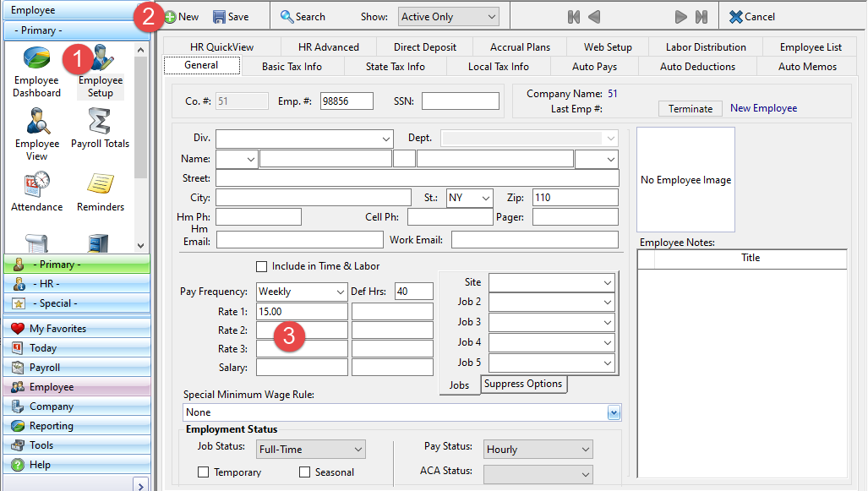Open the Pay Frequency dropdown

pyautogui.click(x=302, y=292)
